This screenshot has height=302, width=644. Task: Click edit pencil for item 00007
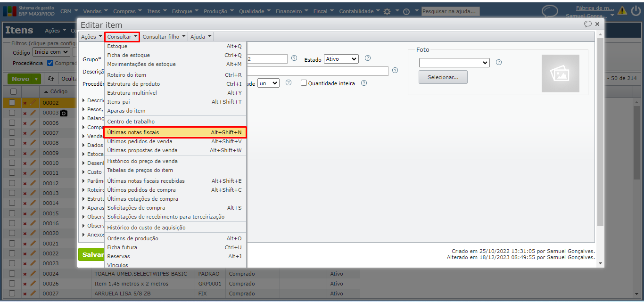click(33, 133)
